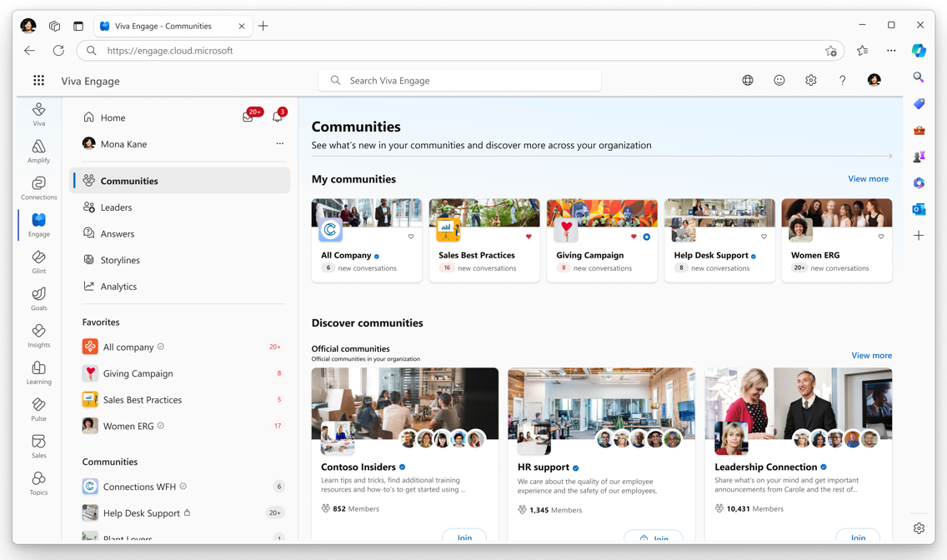
Task: Open Pulse from the Viva rail
Action: click(x=38, y=408)
